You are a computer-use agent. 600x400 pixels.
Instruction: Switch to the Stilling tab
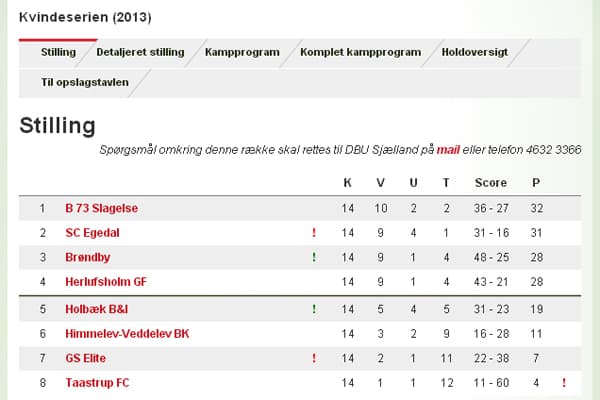[x=58, y=53]
